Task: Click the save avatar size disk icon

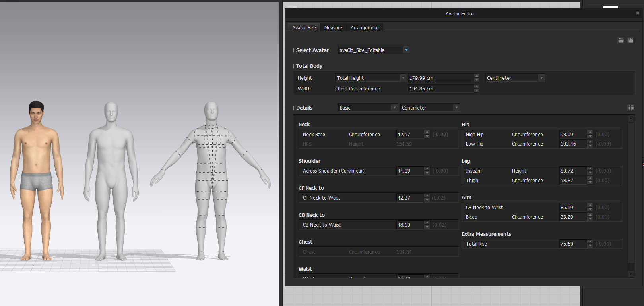Action: pos(630,40)
